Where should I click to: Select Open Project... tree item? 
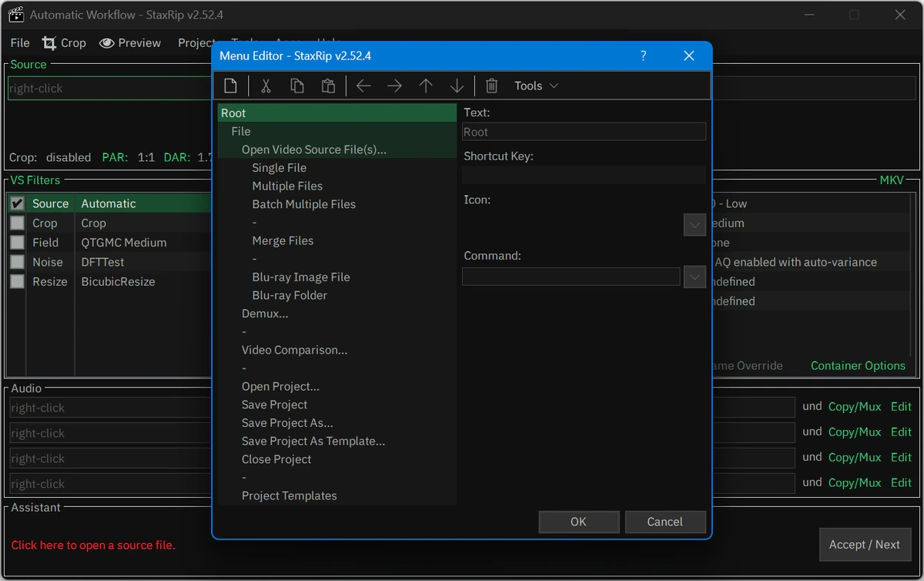tap(280, 386)
